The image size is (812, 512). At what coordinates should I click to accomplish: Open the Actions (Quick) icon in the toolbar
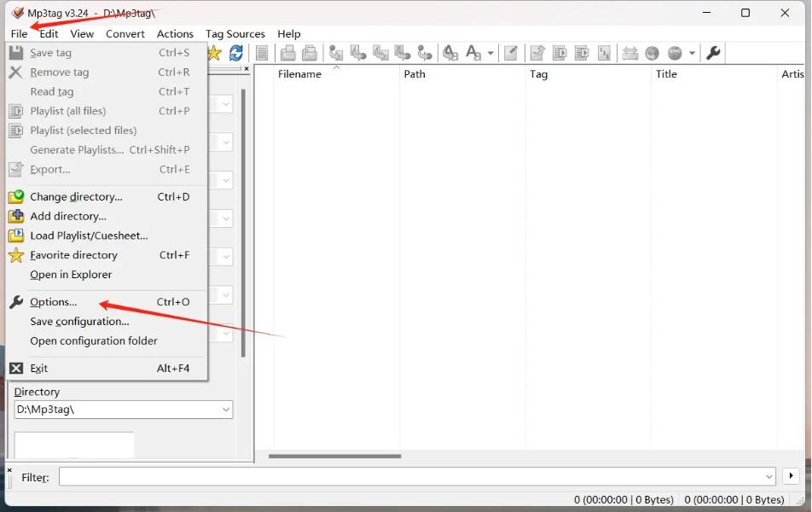click(473, 53)
